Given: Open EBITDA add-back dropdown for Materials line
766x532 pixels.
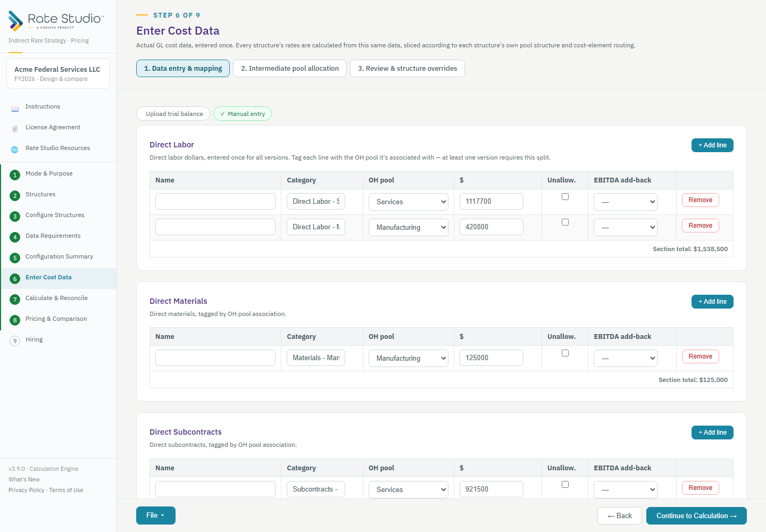Looking at the screenshot, I should 626,358.
